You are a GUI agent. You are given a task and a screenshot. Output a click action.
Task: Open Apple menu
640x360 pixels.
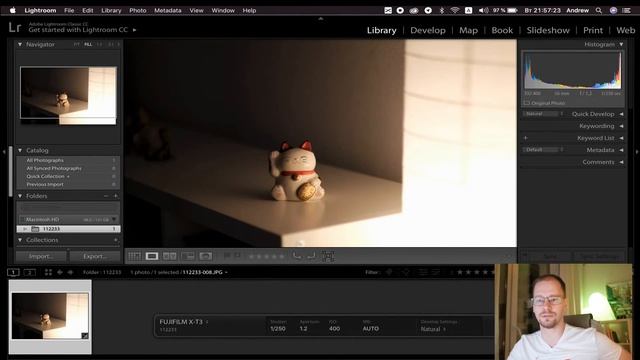point(13,11)
